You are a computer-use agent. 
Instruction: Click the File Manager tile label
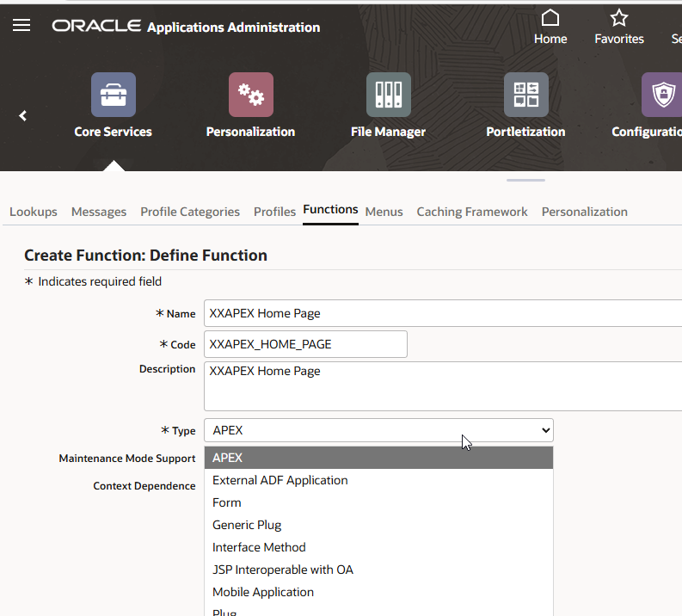(388, 132)
